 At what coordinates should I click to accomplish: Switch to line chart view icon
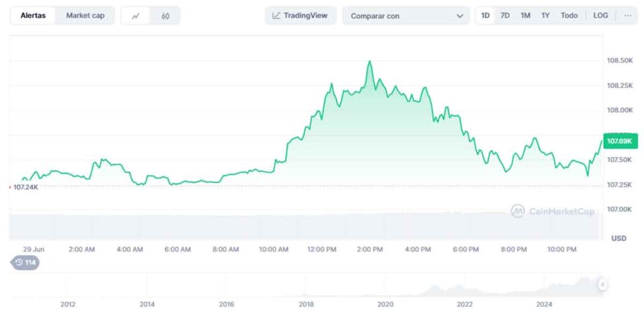pyautogui.click(x=136, y=16)
